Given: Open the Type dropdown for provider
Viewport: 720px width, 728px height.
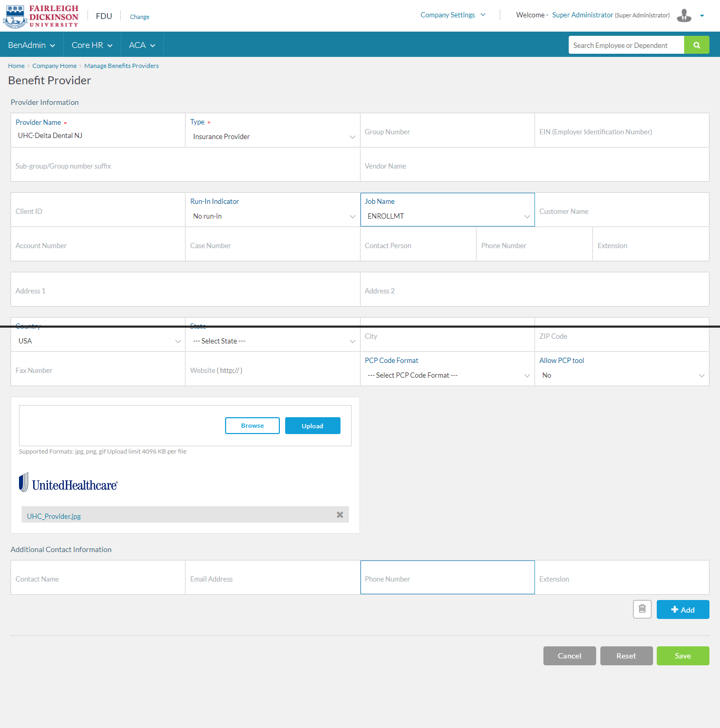Looking at the screenshot, I should pyautogui.click(x=273, y=136).
